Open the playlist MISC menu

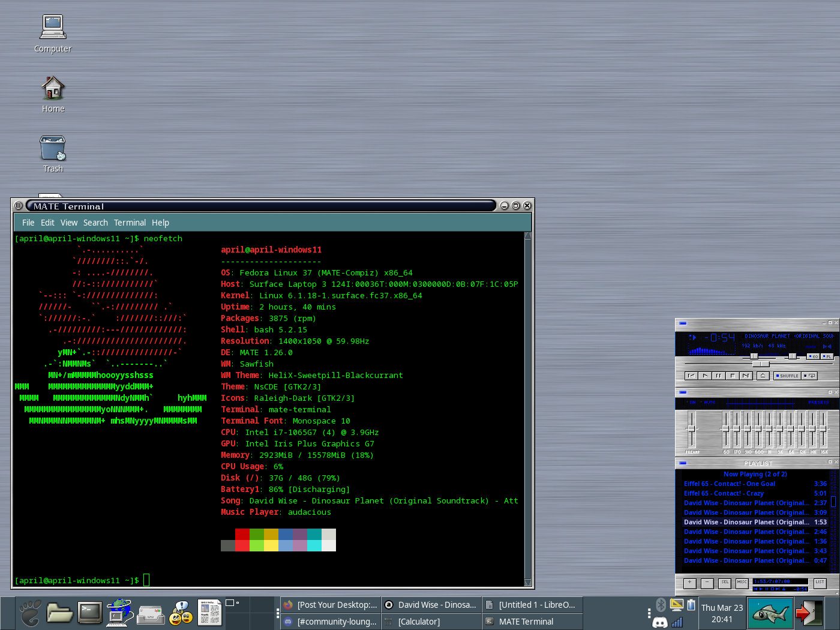742,583
